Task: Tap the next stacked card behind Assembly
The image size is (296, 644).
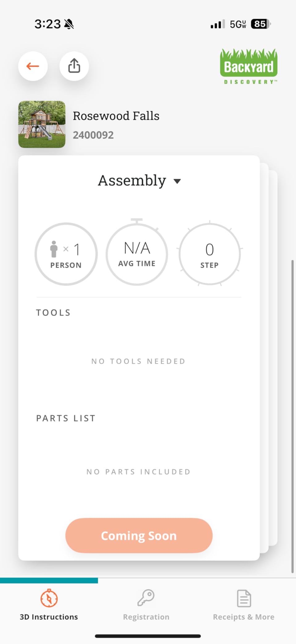Action: tap(264, 358)
